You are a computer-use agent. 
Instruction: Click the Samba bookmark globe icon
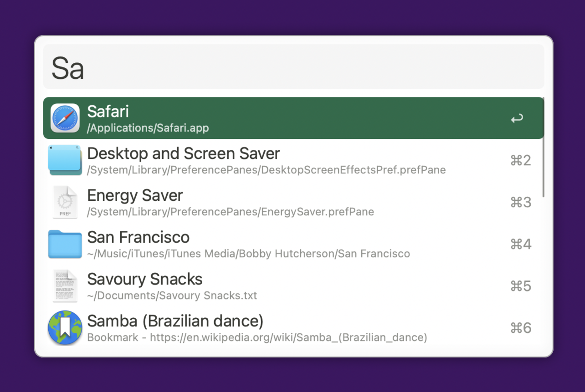click(65, 327)
